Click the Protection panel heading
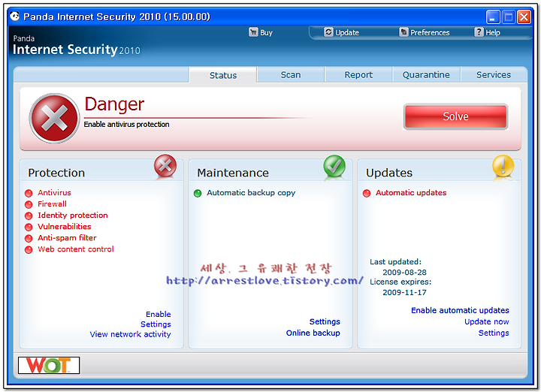541x392 pixels. point(56,173)
